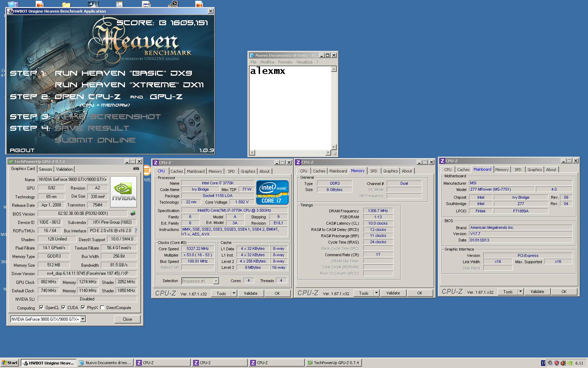
Task: Click RUN HEAVEN "XTREME" DX11
Action: (129, 85)
